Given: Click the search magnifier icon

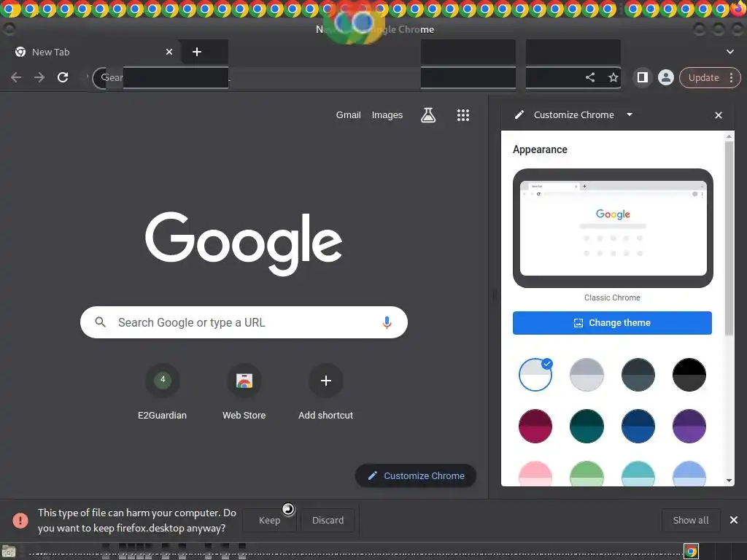Looking at the screenshot, I should click(x=100, y=322).
